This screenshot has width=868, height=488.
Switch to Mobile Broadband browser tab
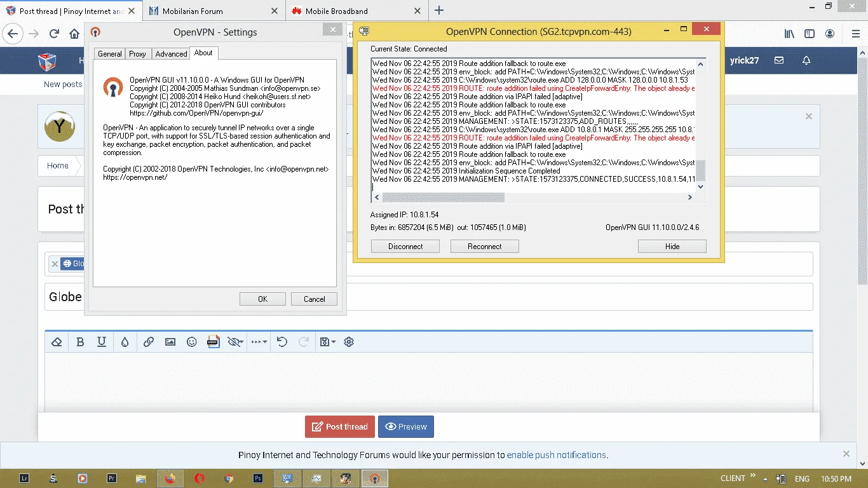[x=356, y=11]
